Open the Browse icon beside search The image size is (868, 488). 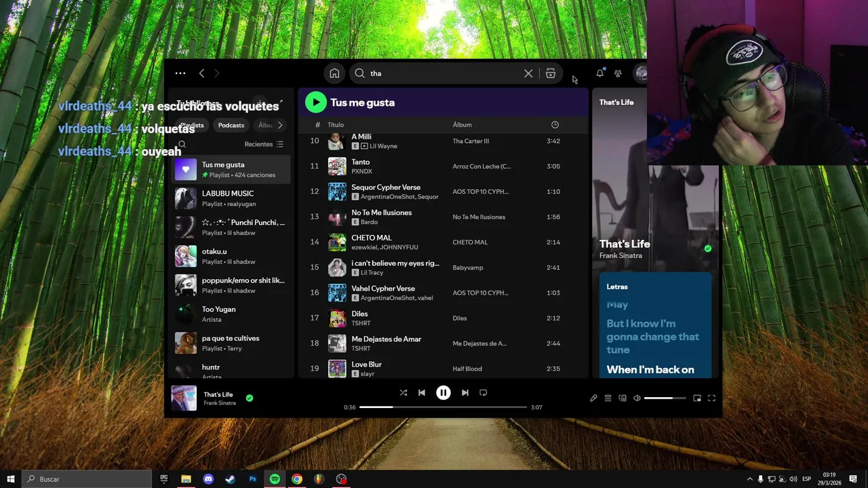pyautogui.click(x=551, y=73)
